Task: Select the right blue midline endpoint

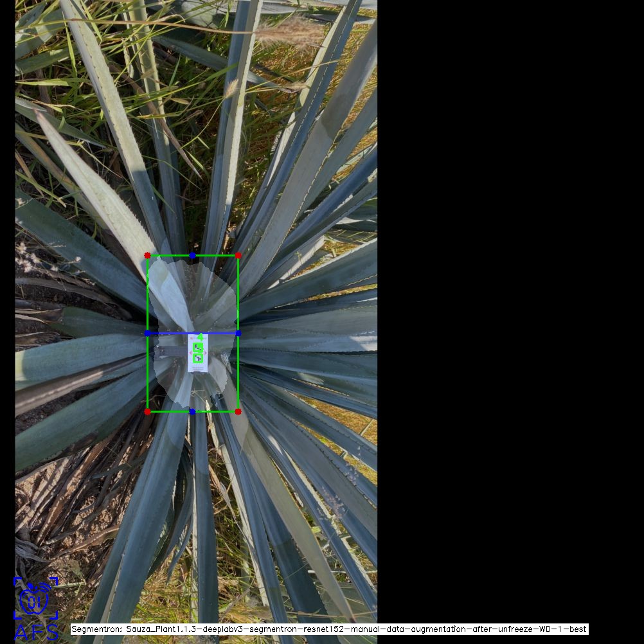Action: pyautogui.click(x=238, y=334)
